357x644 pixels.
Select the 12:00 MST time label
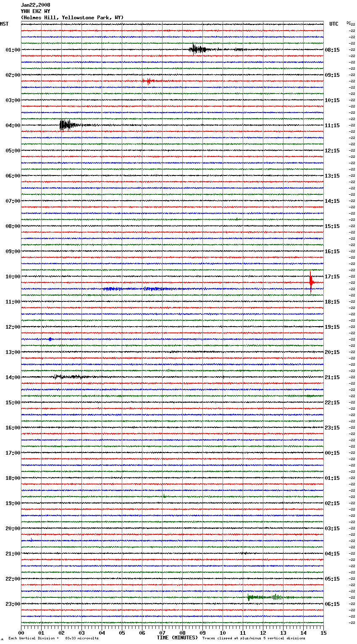pos(13,327)
